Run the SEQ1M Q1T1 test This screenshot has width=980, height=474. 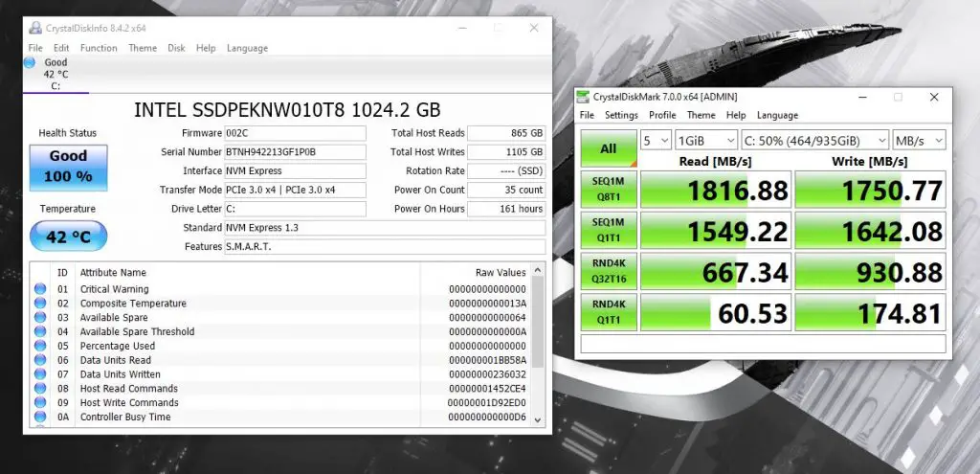[x=609, y=230]
